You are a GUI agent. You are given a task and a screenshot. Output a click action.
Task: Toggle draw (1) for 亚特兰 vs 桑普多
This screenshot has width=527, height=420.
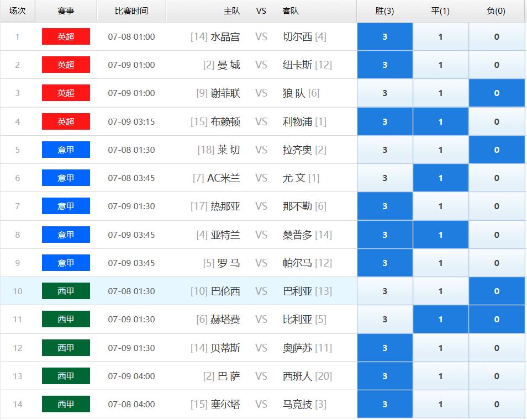[441, 235]
